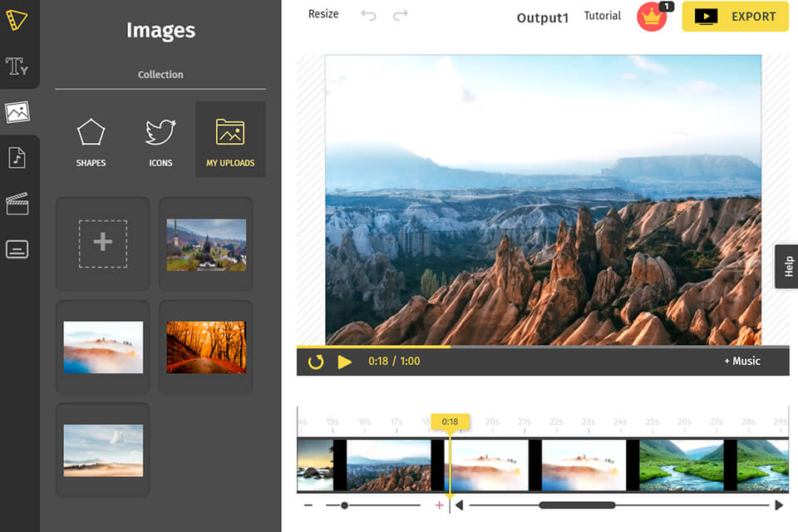Image resolution: width=798 pixels, height=532 pixels.
Task: Zoom in the timeline with plus icon
Action: pyautogui.click(x=439, y=505)
